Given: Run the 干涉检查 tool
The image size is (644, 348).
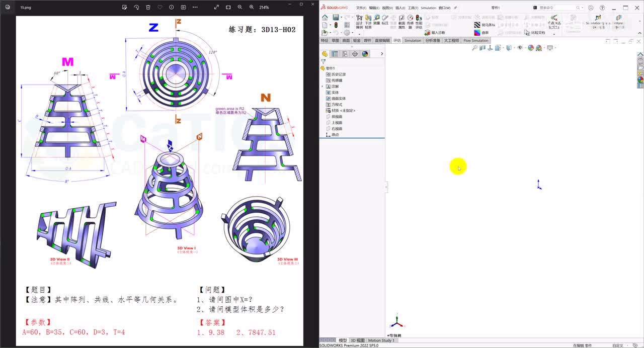Looking at the screenshot, I should [368, 22].
